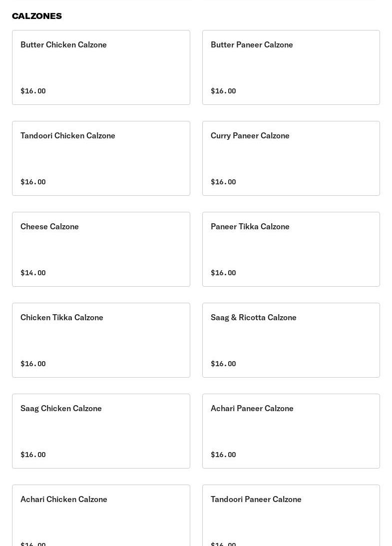The height and width of the screenshot is (546, 392).
Task: Select the Saag & Ricotta Calzone
Action: pyautogui.click(x=291, y=340)
